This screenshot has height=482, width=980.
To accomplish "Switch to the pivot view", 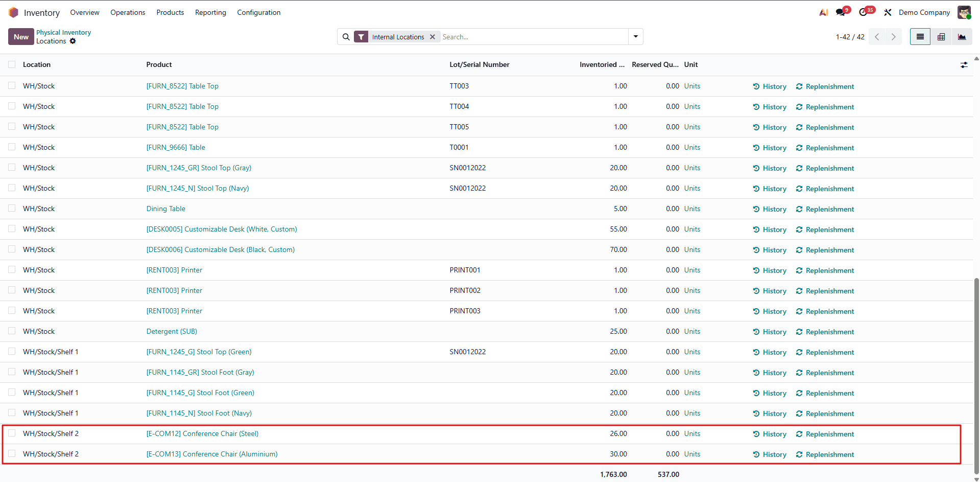I will 941,36.
